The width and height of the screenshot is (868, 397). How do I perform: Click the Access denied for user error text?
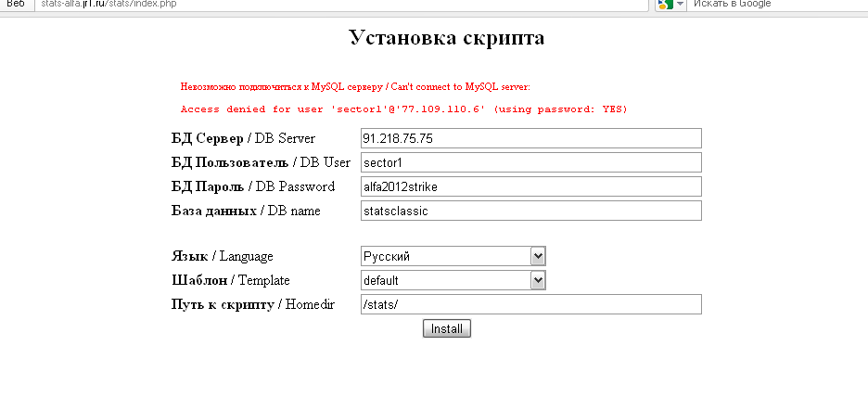pos(404,109)
